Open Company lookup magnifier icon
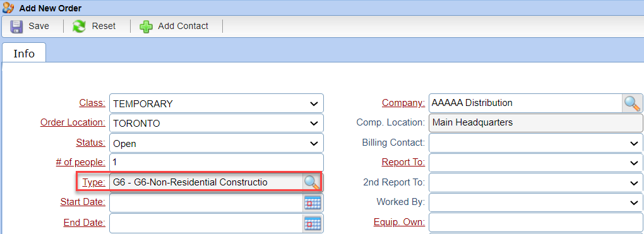The height and width of the screenshot is (234, 644). pos(632,103)
